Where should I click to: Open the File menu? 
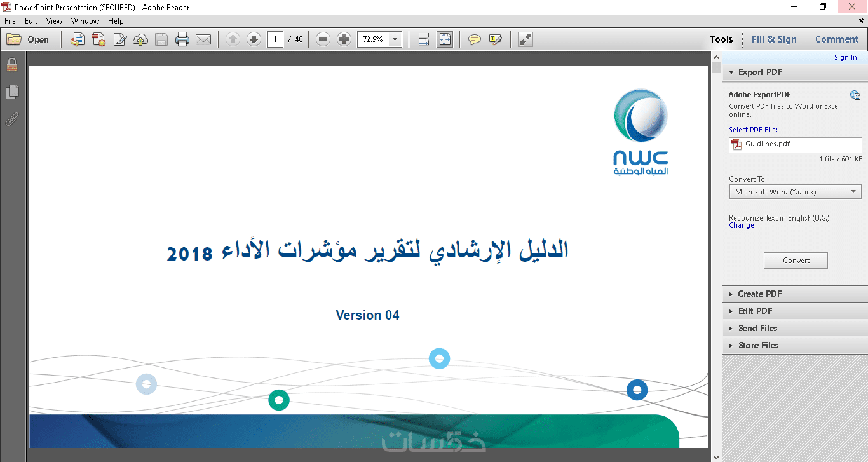click(10, 21)
